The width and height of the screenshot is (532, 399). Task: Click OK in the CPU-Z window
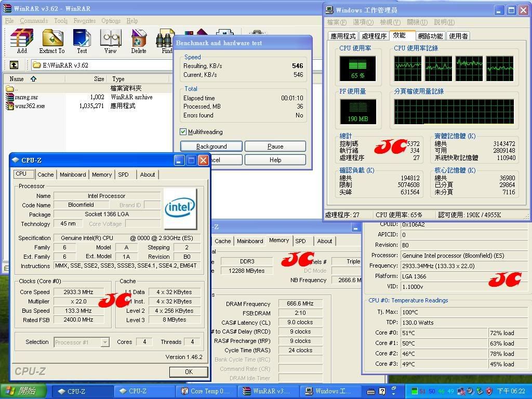click(x=189, y=372)
